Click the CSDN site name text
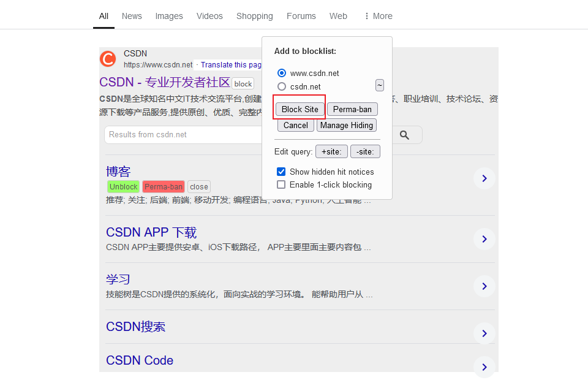Viewport: 588px width, 380px height. pyautogui.click(x=135, y=54)
